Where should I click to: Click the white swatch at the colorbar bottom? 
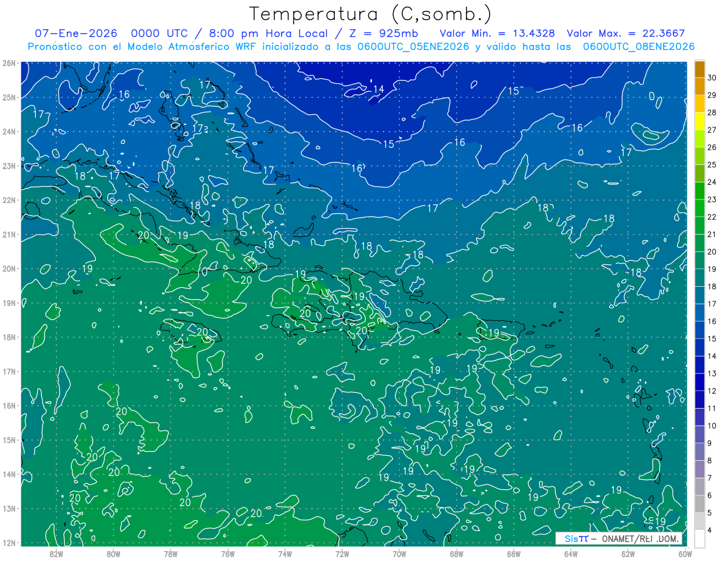point(699,538)
